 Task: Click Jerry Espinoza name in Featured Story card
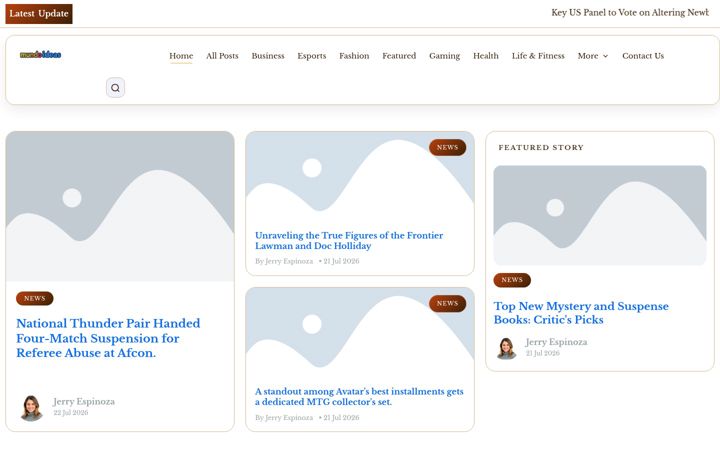tap(556, 342)
